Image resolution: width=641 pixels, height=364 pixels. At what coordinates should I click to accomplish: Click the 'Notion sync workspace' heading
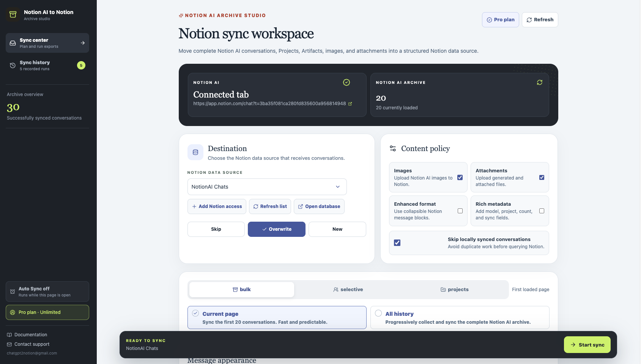click(x=246, y=34)
